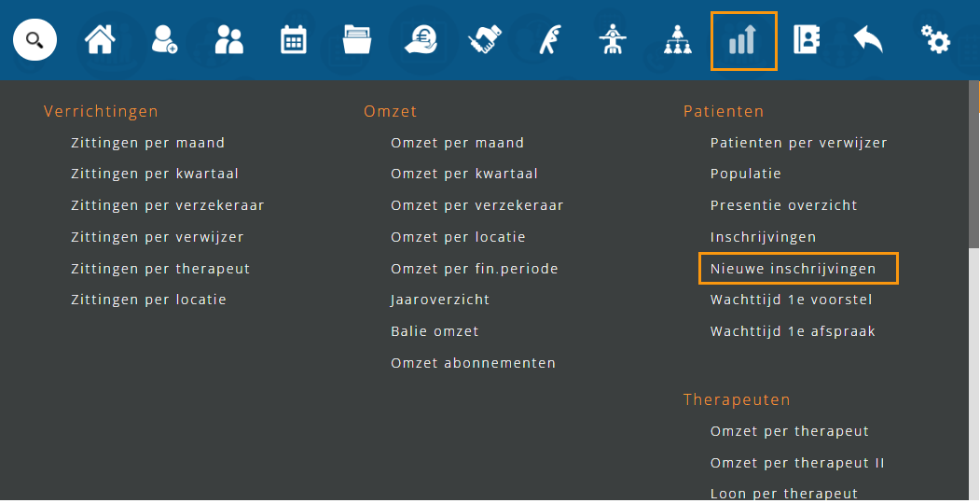Open Zittingen per maand report
The width and height of the screenshot is (980, 503).
click(147, 143)
